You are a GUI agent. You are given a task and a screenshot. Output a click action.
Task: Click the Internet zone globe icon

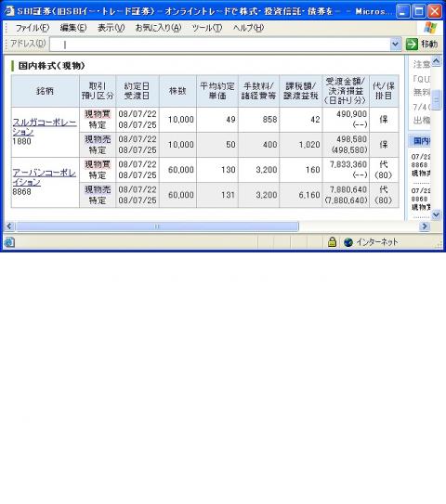coord(348,242)
